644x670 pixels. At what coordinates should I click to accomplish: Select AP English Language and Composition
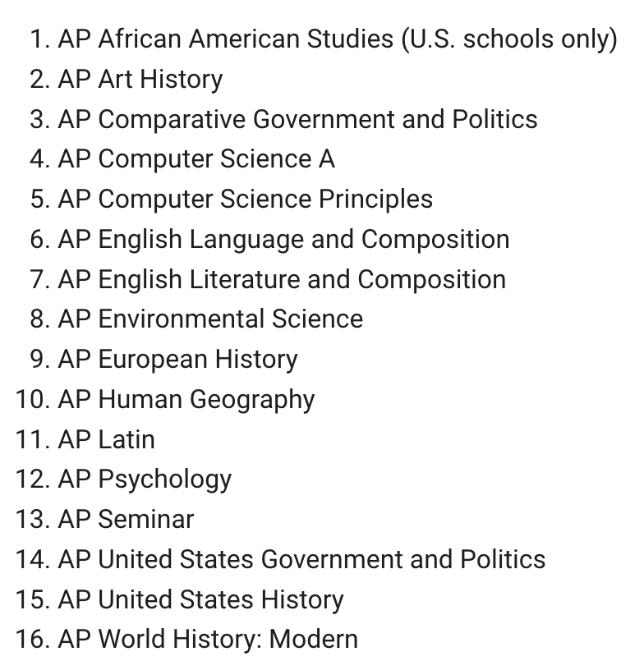point(283,239)
